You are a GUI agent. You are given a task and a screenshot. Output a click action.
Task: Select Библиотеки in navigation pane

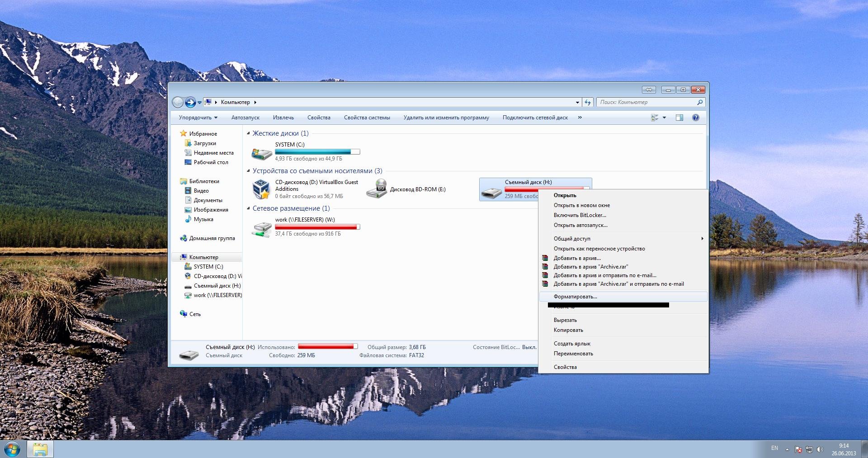point(204,181)
